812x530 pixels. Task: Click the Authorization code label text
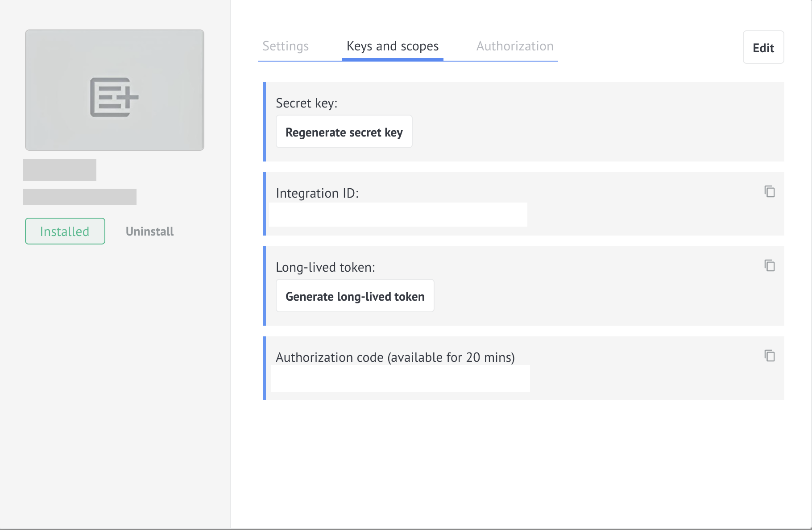point(395,357)
